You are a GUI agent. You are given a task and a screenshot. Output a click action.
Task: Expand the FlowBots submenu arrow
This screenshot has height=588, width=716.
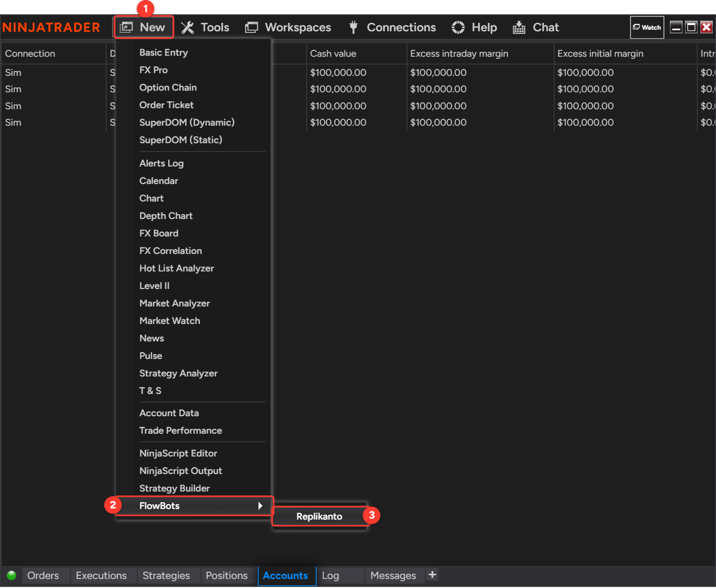click(x=260, y=506)
